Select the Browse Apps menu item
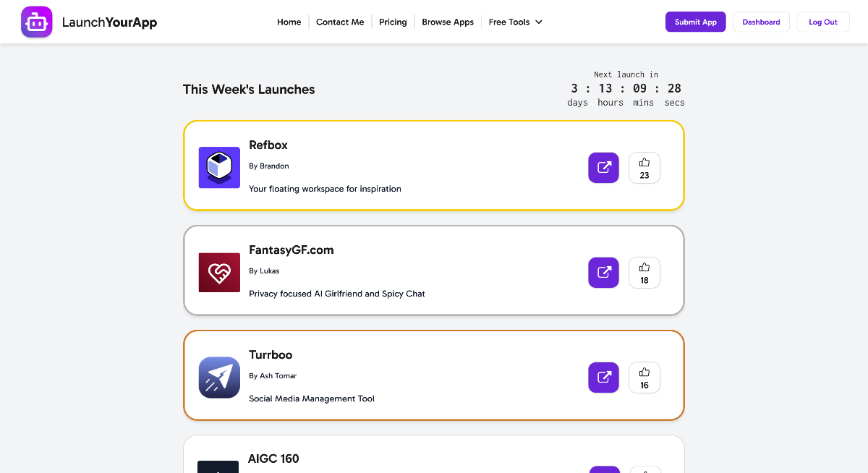The image size is (868, 473). pos(448,22)
